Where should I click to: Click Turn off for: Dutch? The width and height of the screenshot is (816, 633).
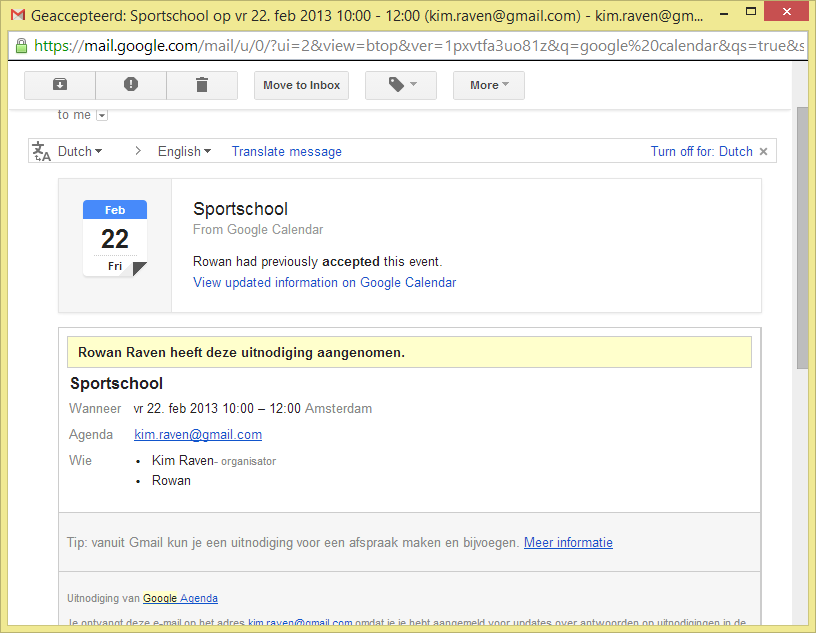tap(702, 151)
